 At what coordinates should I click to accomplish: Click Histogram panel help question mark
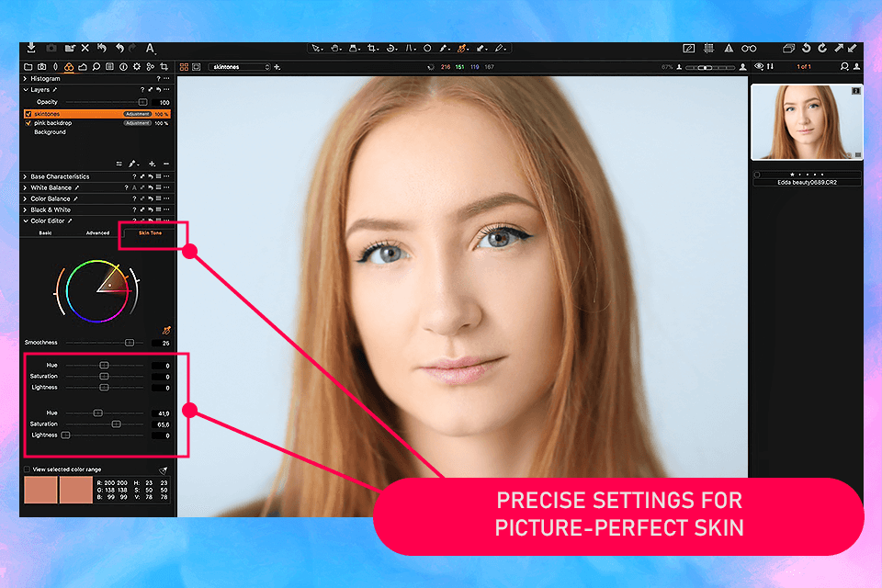coord(158,79)
